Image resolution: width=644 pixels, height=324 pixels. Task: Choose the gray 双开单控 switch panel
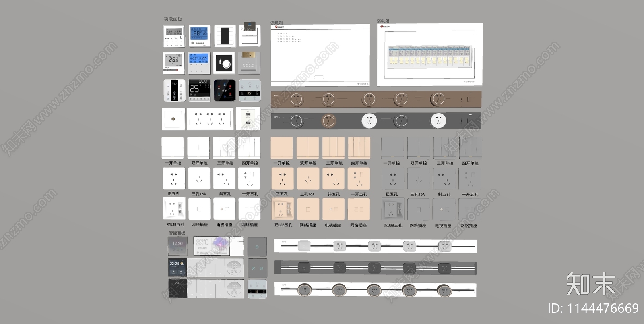pos(418,148)
